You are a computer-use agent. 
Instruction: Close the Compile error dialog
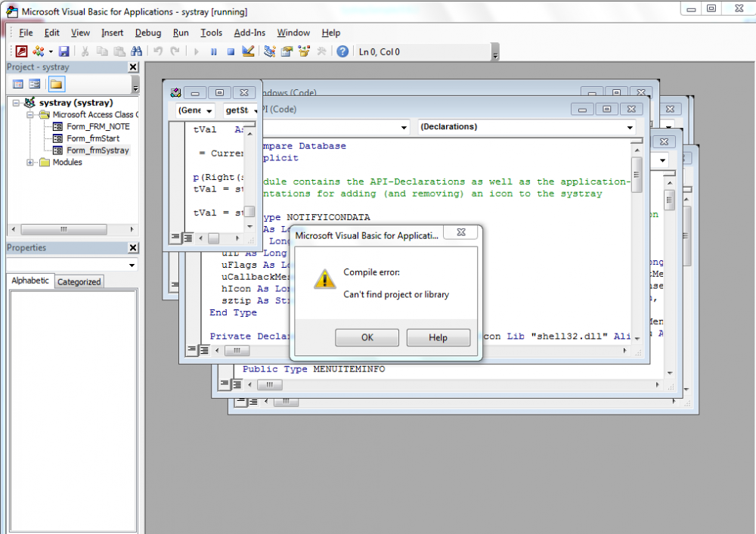pos(461,232)
